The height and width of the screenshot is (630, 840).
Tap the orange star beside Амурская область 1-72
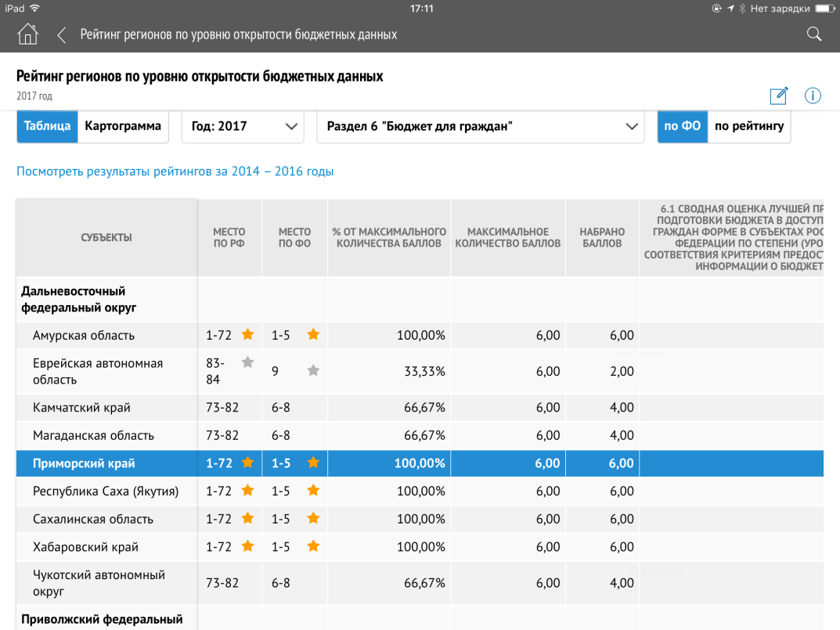[x=247, y=335]
